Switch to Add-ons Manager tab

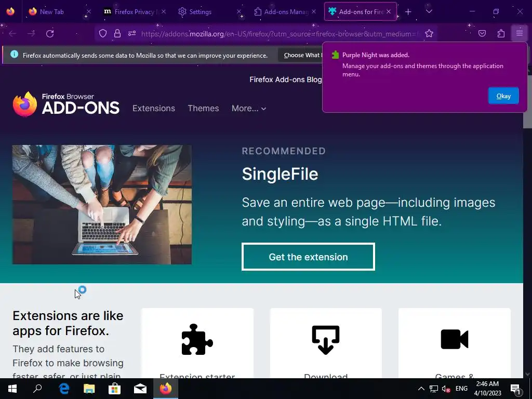tap(285, 11)
